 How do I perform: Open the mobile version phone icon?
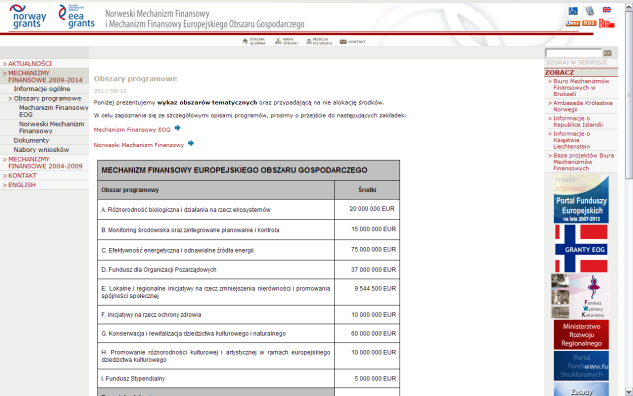click(x=590, y=10)
